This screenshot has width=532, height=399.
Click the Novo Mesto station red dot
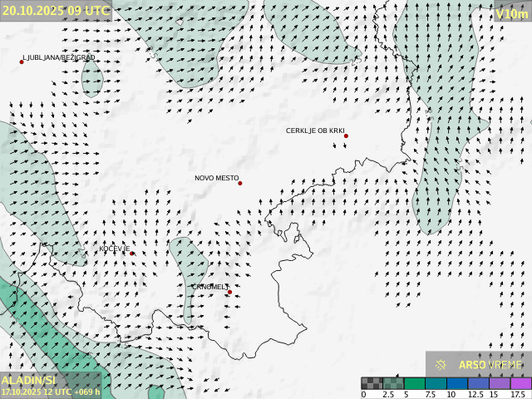240,183
